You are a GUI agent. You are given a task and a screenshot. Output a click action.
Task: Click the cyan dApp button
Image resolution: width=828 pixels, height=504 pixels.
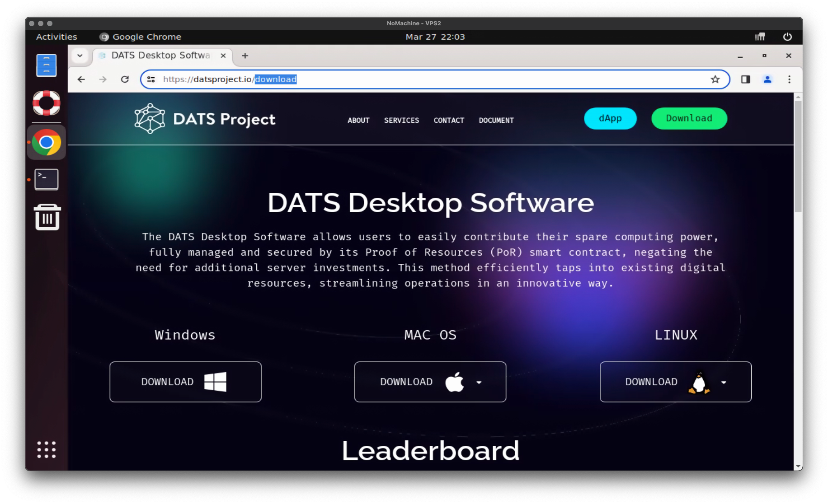point(610,119)
